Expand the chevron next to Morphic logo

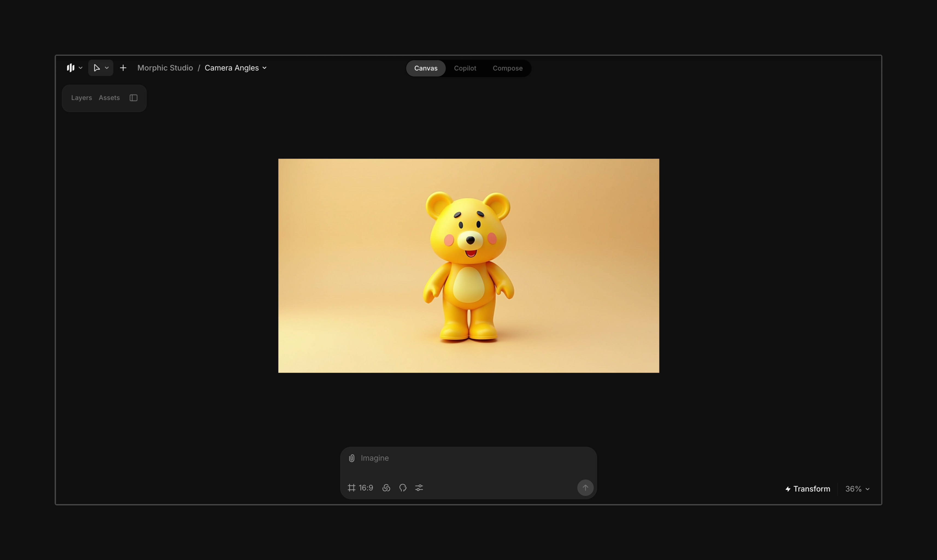(x=80, y=68)
